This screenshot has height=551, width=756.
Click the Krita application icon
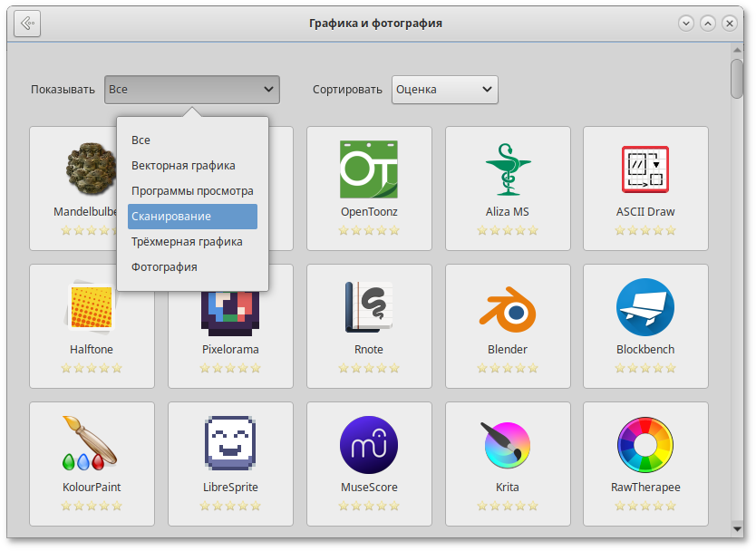pyautogui.click(x=507, y=445)
